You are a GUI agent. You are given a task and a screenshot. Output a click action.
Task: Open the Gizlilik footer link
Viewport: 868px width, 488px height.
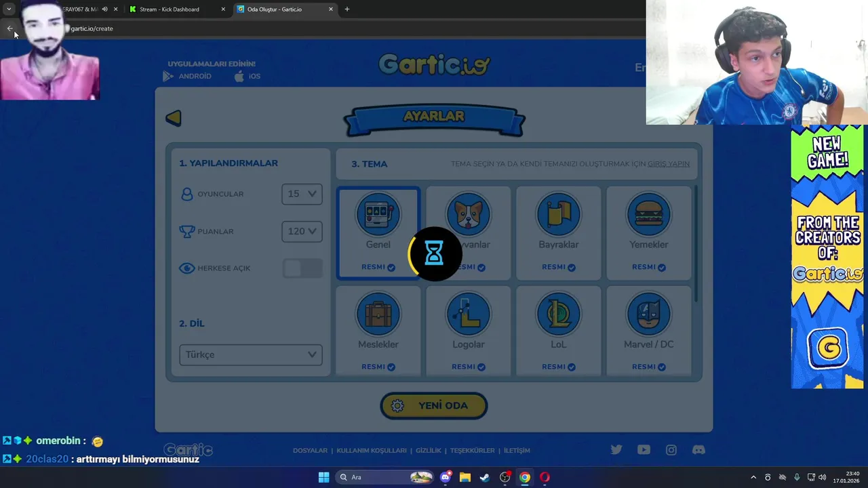click(428, 450)
